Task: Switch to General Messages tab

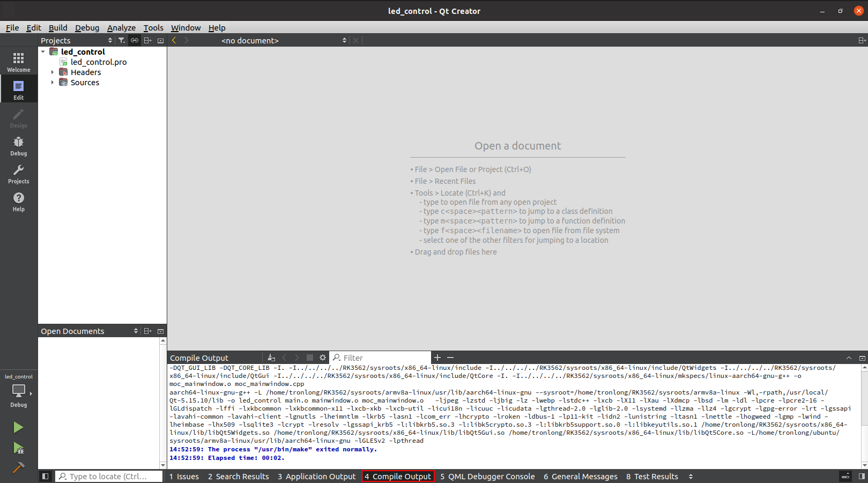Action: (x=580, y=476)
